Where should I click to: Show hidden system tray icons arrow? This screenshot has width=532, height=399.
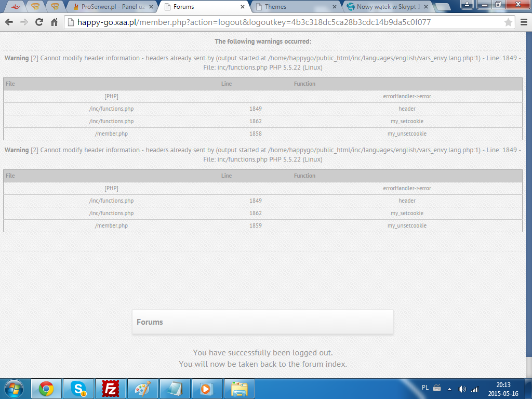tap(449, 389)
